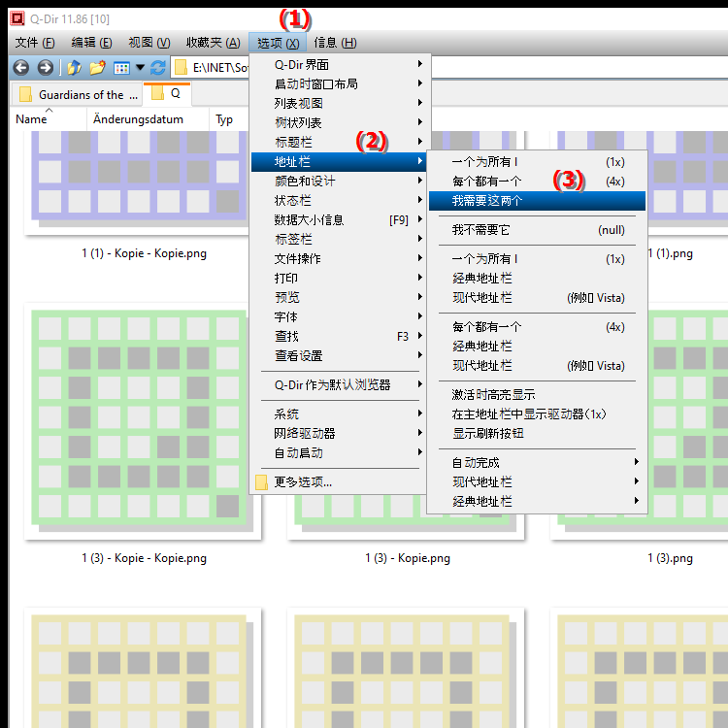Open the 查看设置 submenu
Screen dimensions: 728x728
339,356
